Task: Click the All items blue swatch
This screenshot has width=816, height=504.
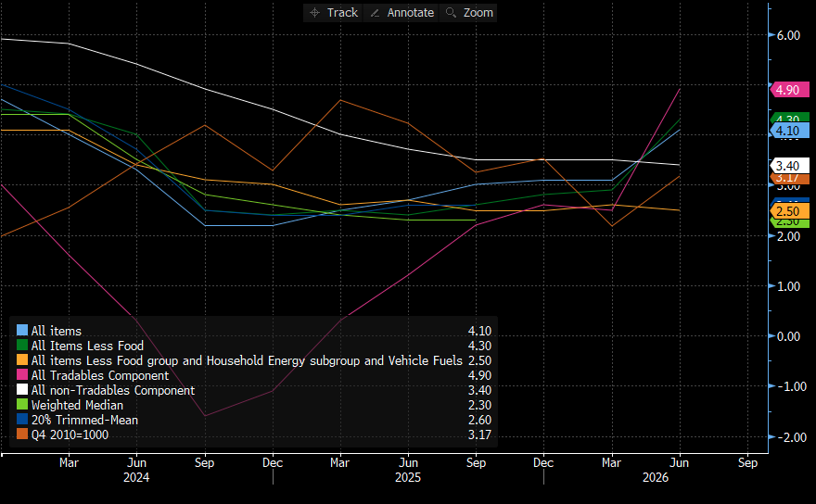Action: (22, 330)
